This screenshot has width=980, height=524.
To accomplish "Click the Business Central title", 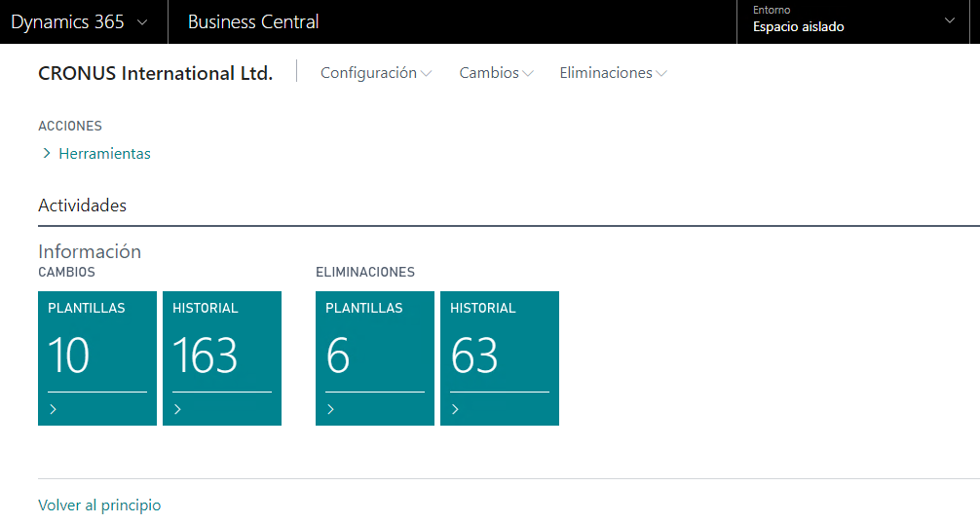I will coord(253,21).
